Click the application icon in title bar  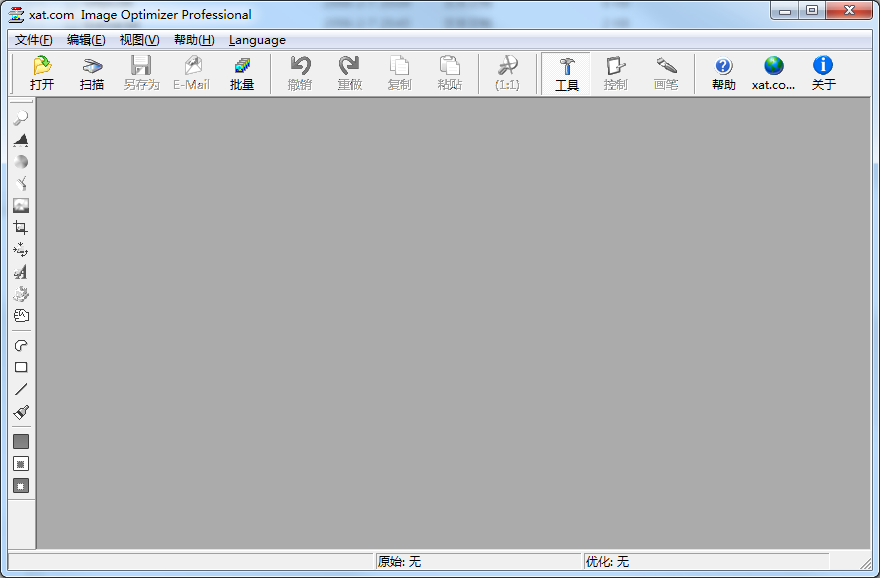coord(17,15)
